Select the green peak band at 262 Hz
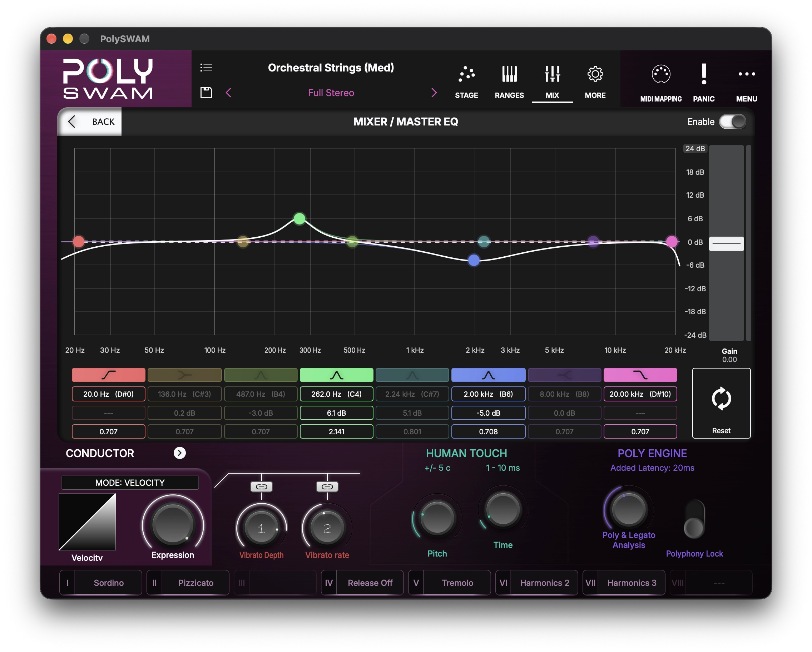This screenshot has width=812, height=652. (x=336, y=375)
